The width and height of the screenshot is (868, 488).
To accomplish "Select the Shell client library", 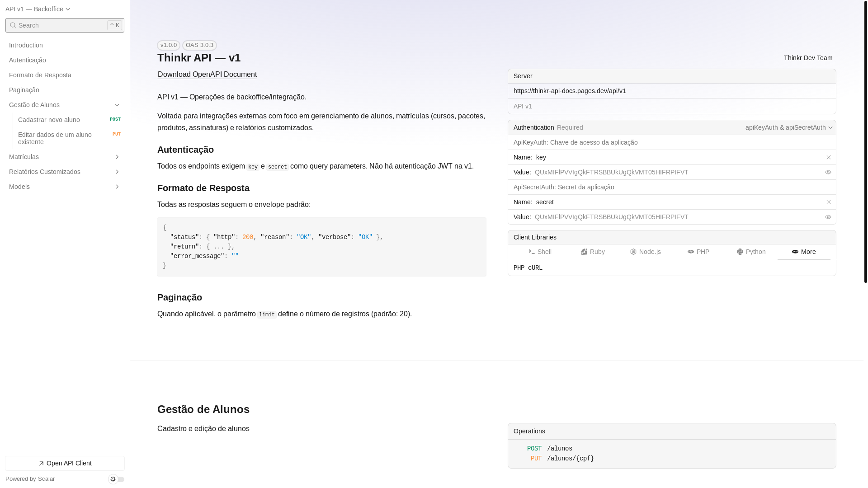I will click(x=540, y=252).
